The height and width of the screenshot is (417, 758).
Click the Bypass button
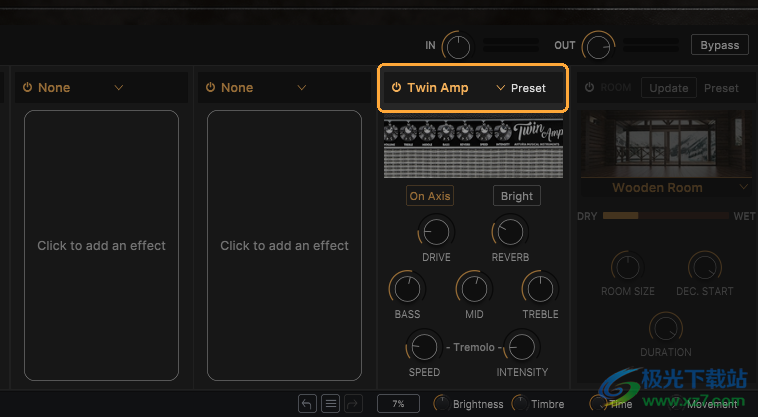(720, 45)
